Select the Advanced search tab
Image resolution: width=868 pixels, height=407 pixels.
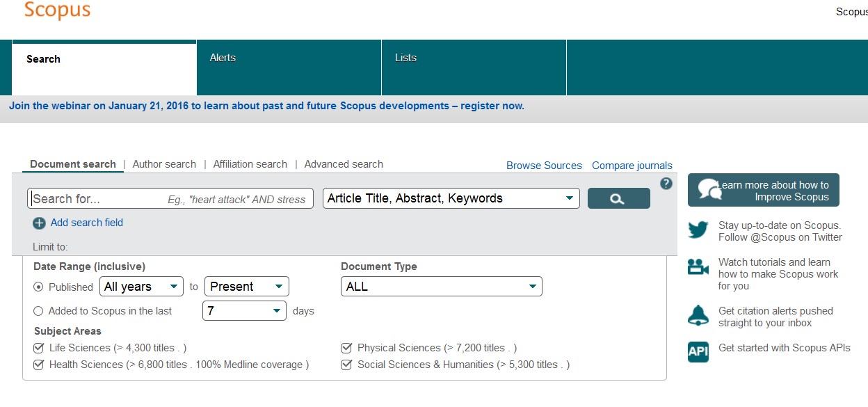click(344, 164)
